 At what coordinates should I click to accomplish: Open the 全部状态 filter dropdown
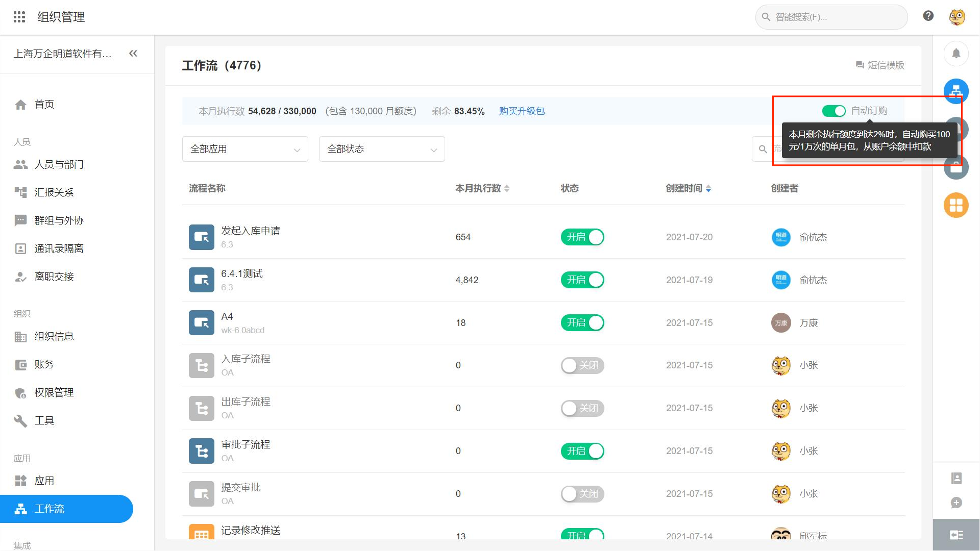tap(382, 149)
